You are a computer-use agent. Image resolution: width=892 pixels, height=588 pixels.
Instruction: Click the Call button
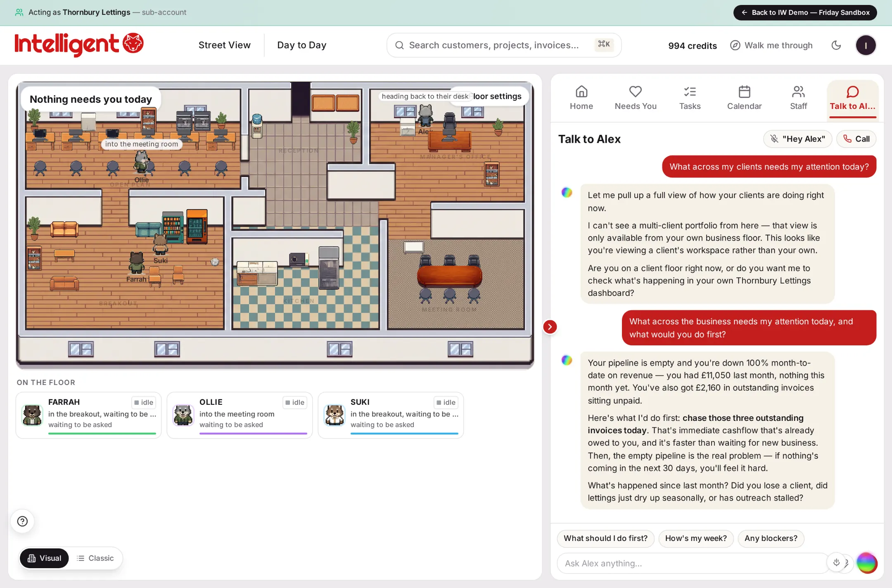pyautogui.click(x=856, y=139)
